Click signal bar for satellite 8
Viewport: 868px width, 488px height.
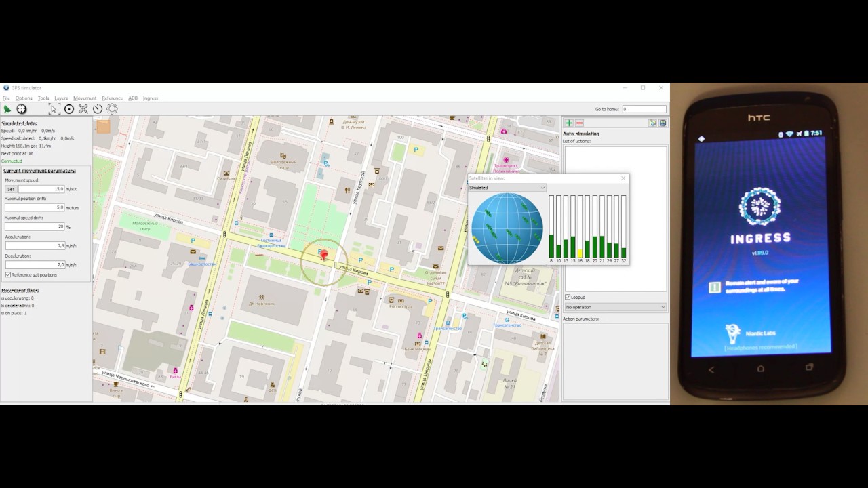pos(551,226)
